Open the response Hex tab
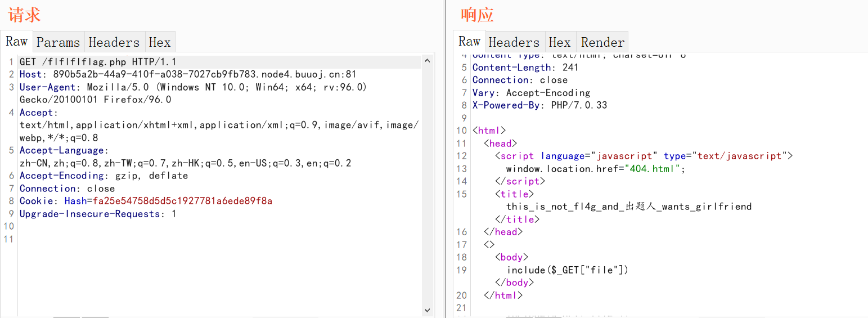868x318 pixels. pos(560,42)
